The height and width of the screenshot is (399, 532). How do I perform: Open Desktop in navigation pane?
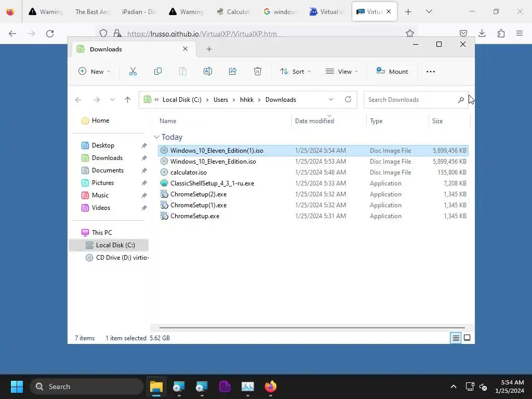(x=98, y=145)
